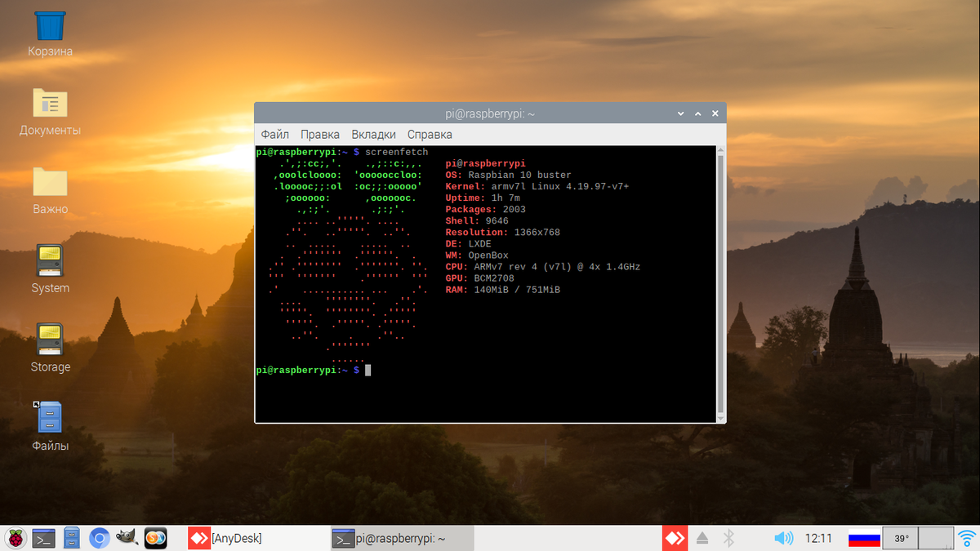Click the eject removable media tray icon
This screenshot has width=980, height=551.
click(x=702, y=538)
